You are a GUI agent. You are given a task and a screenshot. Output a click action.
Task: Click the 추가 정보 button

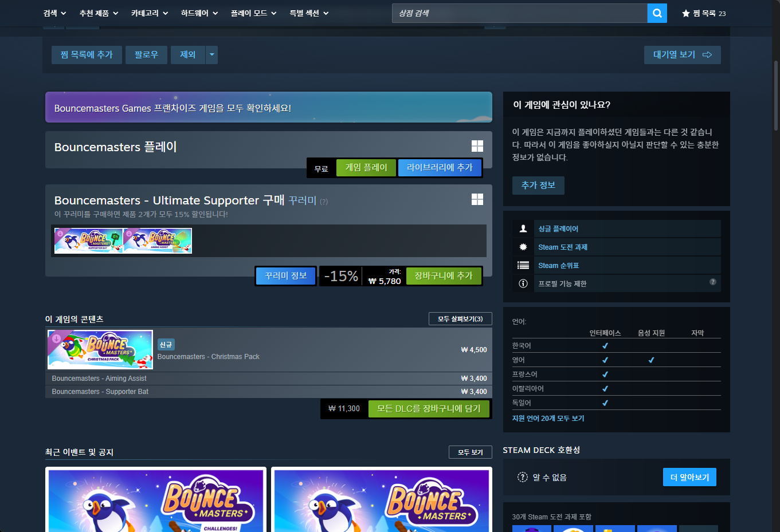[x=538, y=185]
